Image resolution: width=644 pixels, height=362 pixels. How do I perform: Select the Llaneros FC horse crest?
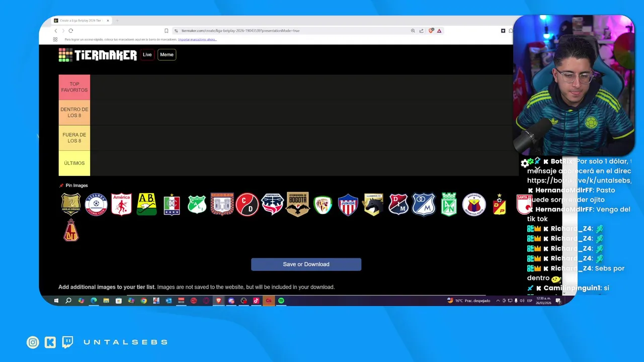click(373, 205)
